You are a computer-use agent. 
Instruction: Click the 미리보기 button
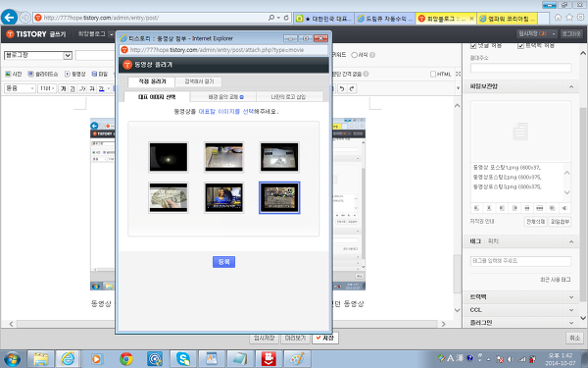[x=295, y=338]
